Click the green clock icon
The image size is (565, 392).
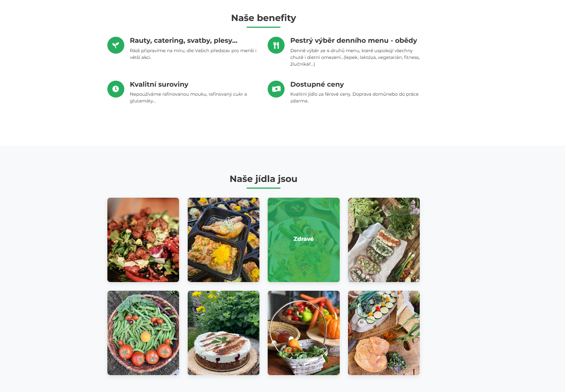[116, 89]
